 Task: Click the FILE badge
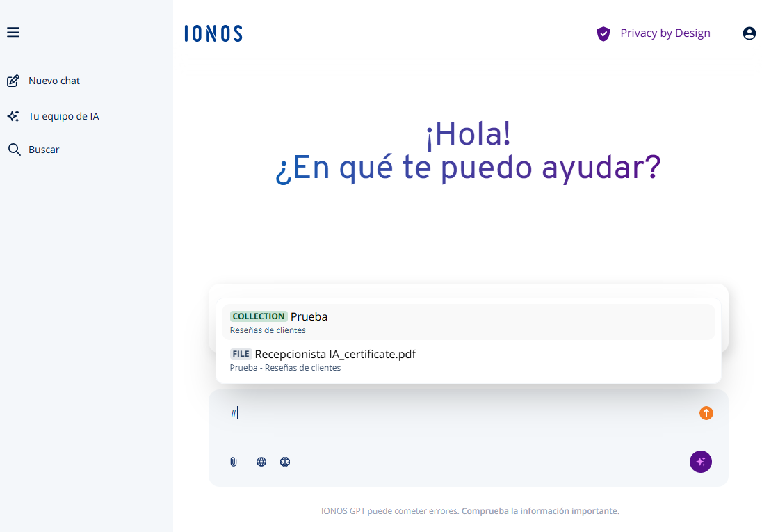click(241, 354)
